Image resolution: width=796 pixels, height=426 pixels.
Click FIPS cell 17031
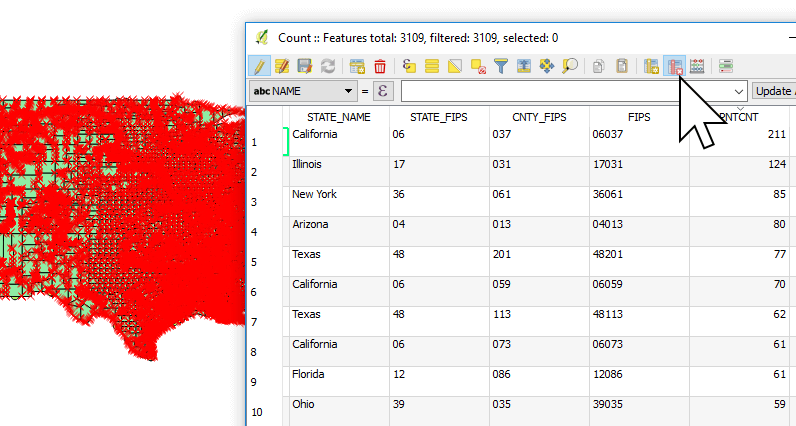[x=639, y=172]
